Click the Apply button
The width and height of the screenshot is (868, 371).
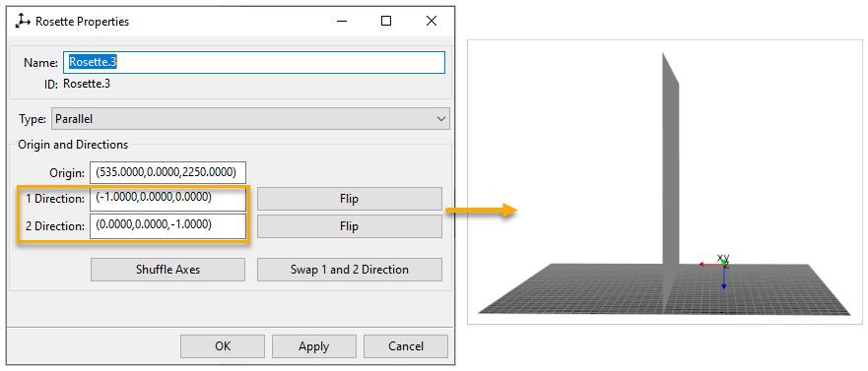pos(314,346)
